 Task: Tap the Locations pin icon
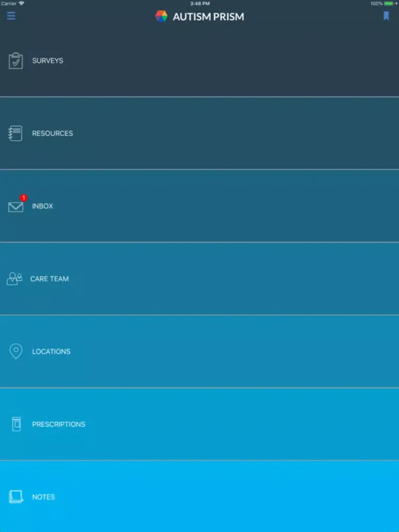point(15,351)
